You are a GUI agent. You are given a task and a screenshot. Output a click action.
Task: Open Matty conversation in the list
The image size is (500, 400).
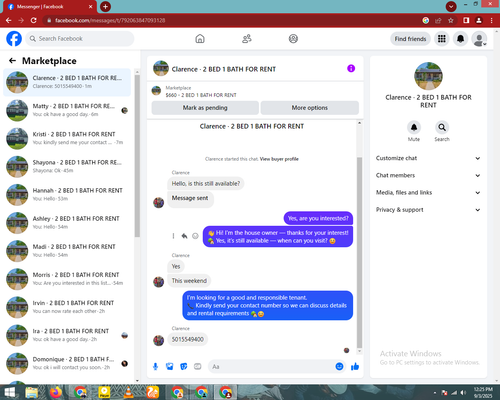(x=67, y=110)
